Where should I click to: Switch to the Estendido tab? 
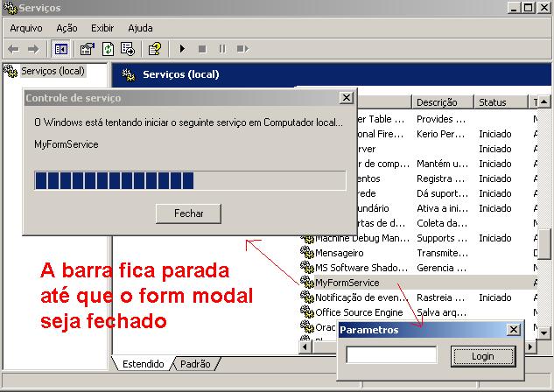(x=143, y=363)
